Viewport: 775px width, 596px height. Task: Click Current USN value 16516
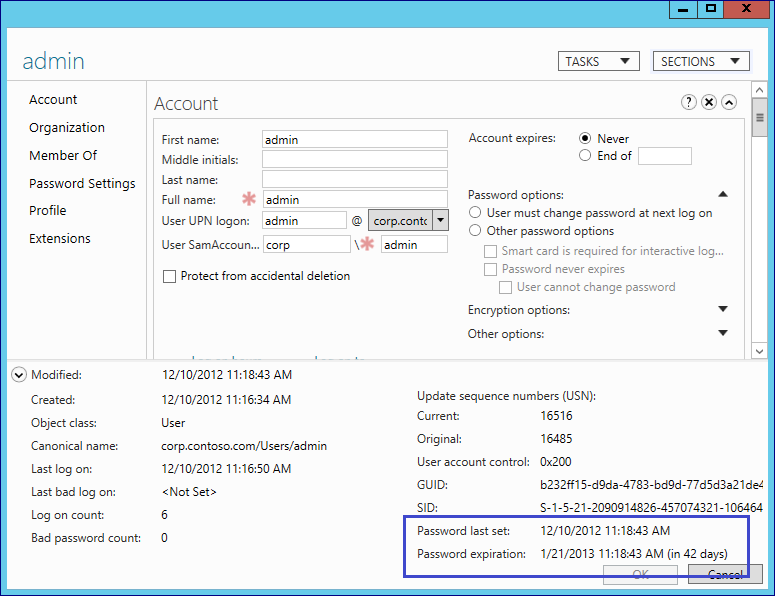[556, 416]
